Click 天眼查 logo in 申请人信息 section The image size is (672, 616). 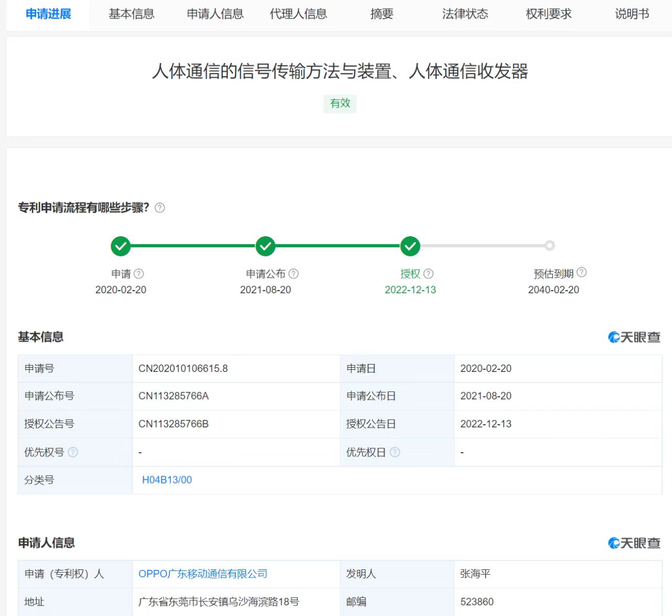click(x=634, y=543)
